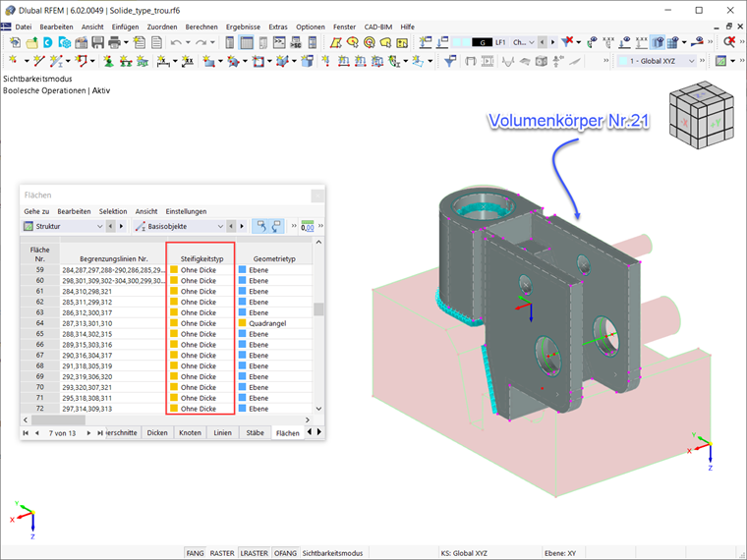Viewport: 747px width, 560px height.
Task: Toggle FANG snap in status bar
Action: (x=195, y=553)
